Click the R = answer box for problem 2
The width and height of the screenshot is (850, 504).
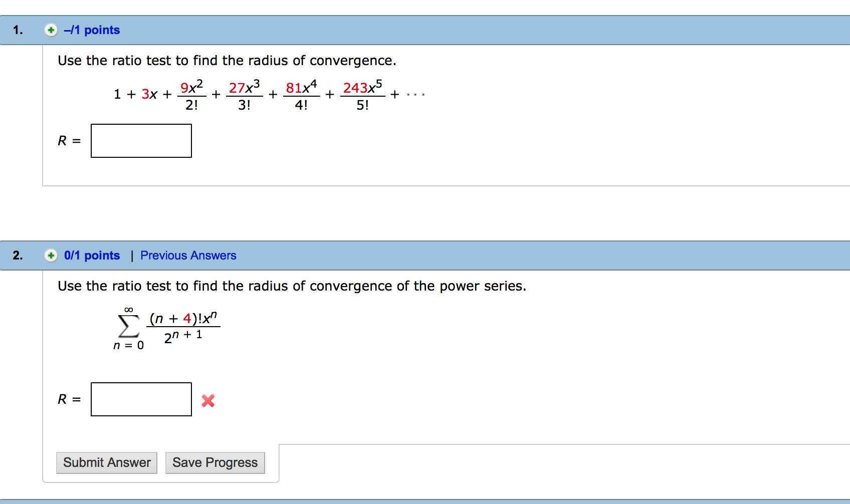(x=141, y=399)
